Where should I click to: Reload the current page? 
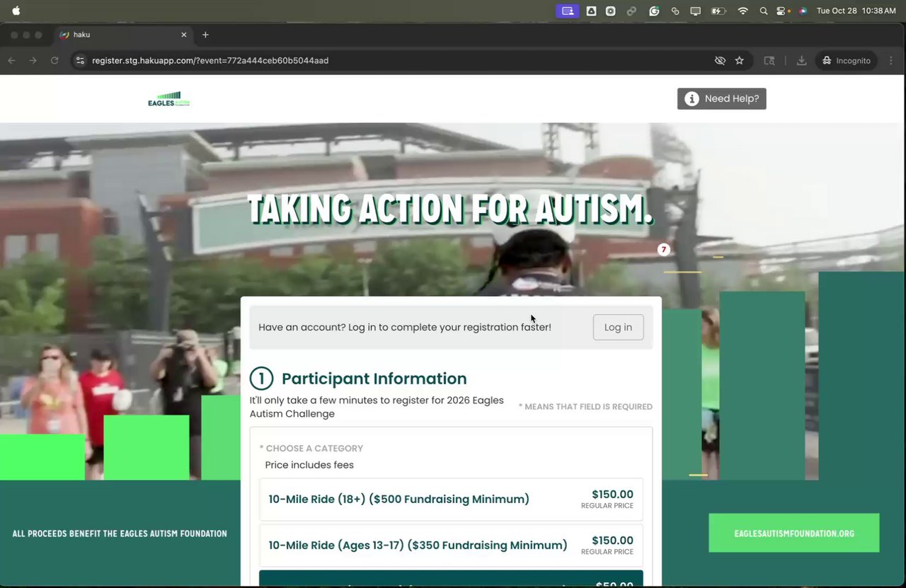tap(55, 61)
